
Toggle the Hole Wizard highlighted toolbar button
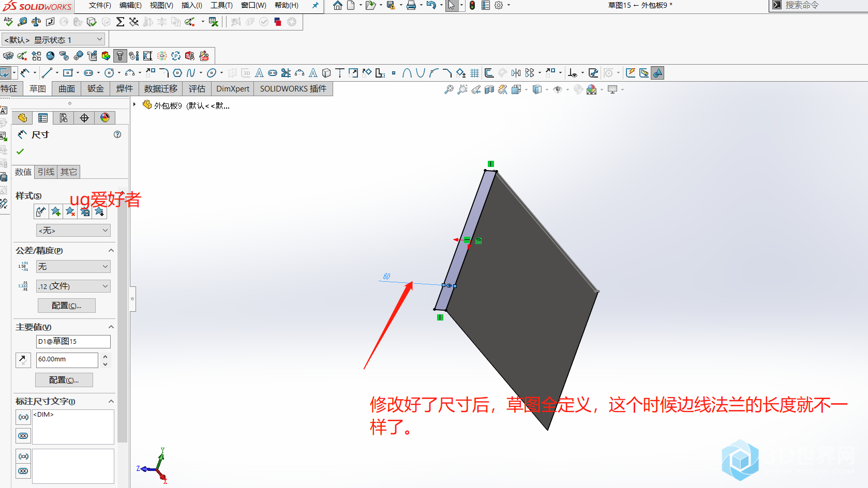pyautogui.click(x=119, y=55)
